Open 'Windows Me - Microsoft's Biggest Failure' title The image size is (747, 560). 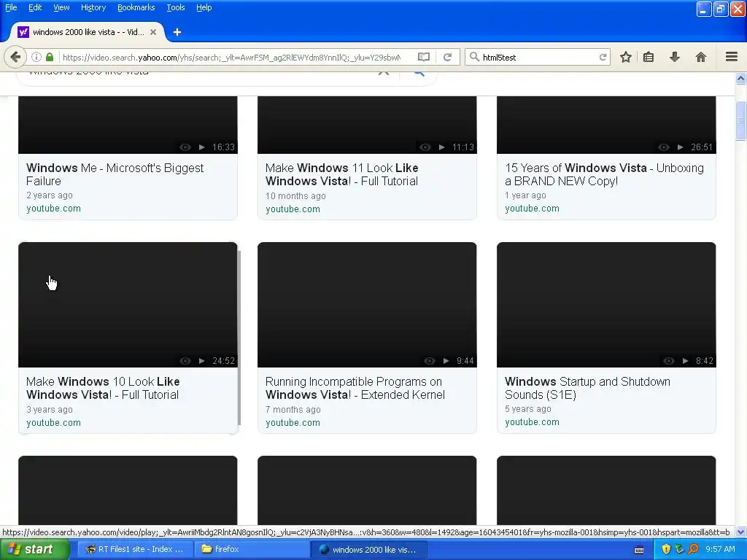point(115,174)
